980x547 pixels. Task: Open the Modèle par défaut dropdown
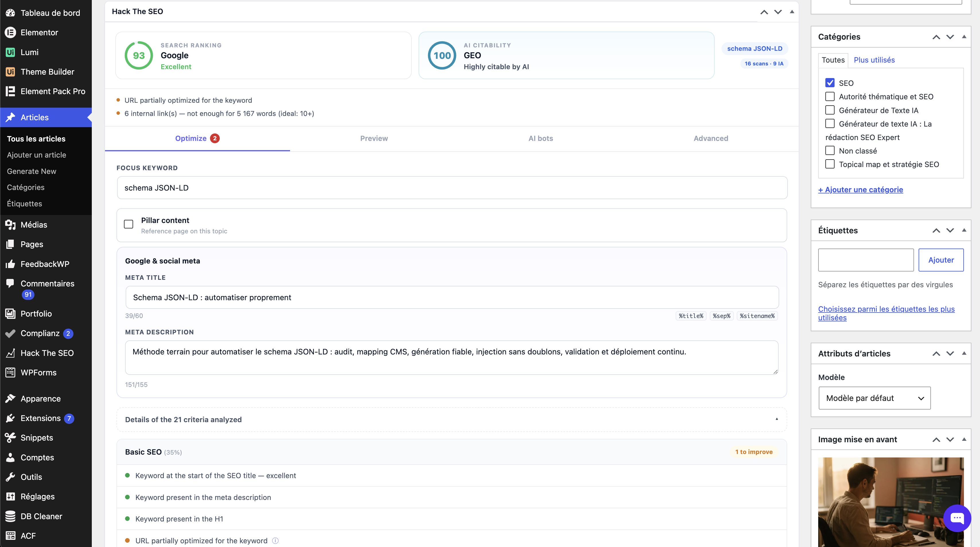pyautogui.click(x=874, y=398)
